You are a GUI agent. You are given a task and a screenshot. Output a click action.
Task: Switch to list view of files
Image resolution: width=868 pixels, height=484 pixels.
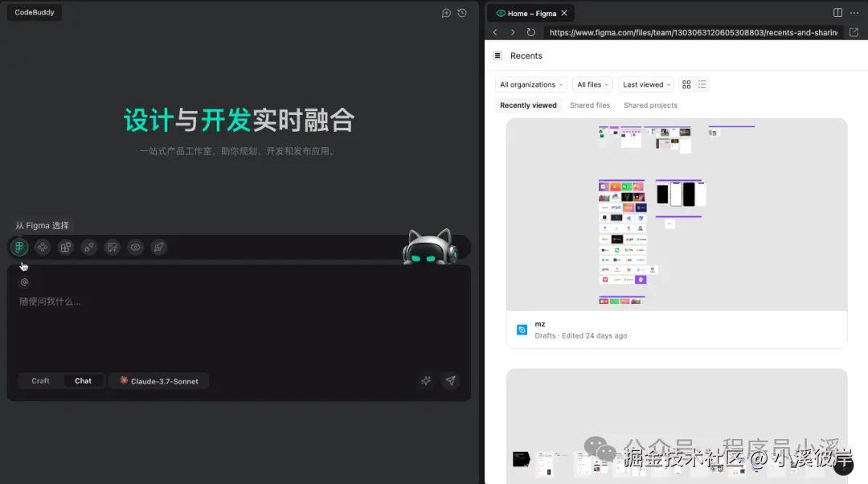(x=702, y=84)
